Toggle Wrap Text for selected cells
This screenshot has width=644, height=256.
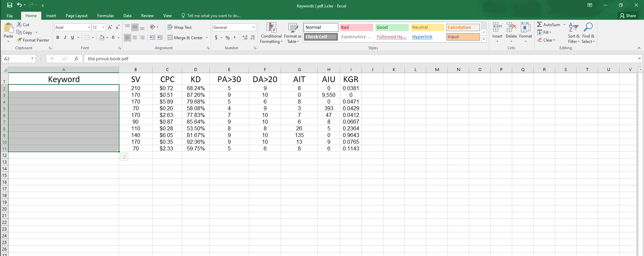pos(180,27)
